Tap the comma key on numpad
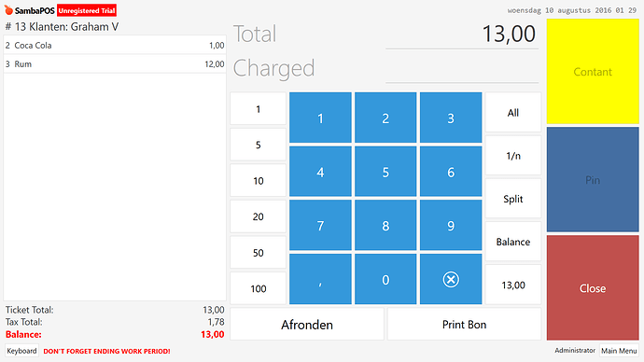 [320, 279]
